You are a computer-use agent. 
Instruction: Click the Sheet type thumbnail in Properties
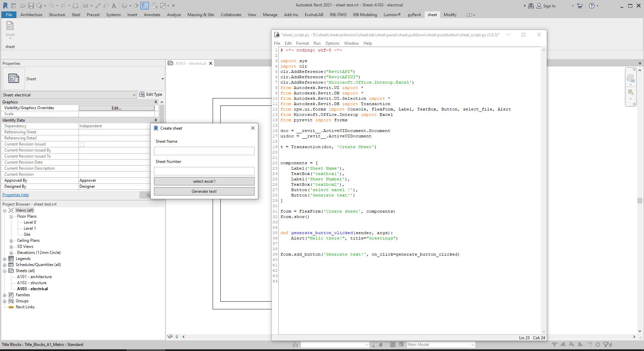click(13, 79)
